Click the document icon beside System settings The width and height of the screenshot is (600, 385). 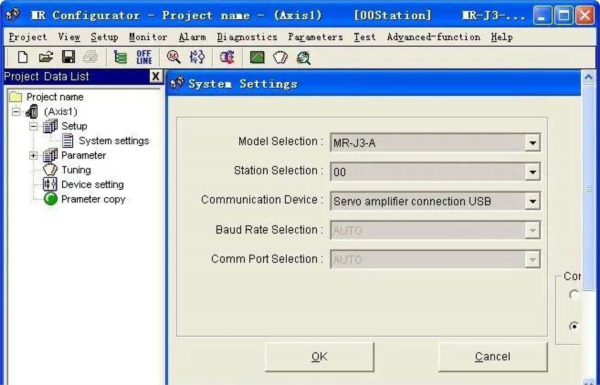coord(68,140)
